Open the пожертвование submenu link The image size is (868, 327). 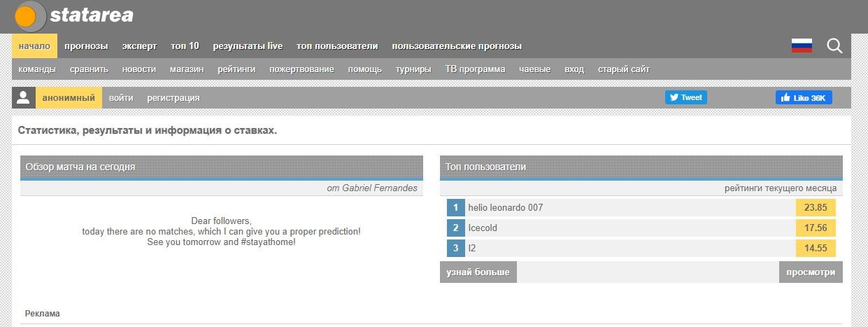pyautogui.click(x=301, y=69)
